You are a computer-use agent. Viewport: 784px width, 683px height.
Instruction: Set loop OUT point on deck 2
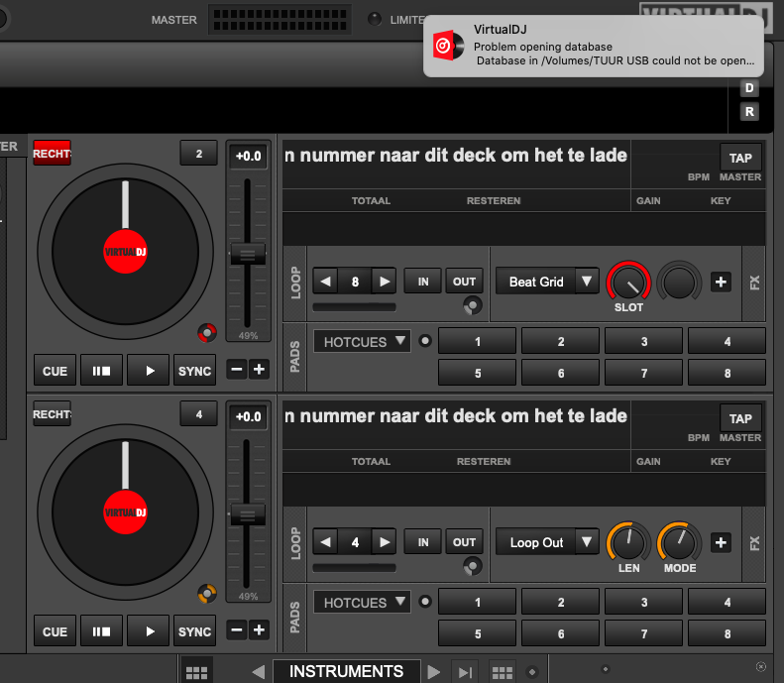[x=464, y=282]
